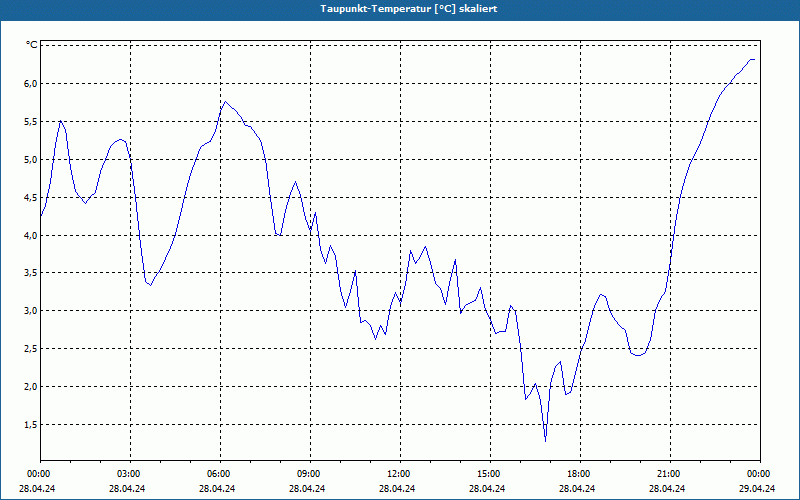Select the '3,0' y-axis value
The width and height of the screenshot is (800, 500).
click(31, 311)
